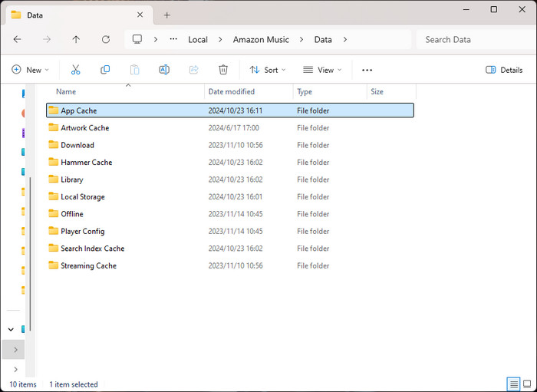Click into the Search Data field
This screenshot has height=392, width=537.
(x=476, y=40)
